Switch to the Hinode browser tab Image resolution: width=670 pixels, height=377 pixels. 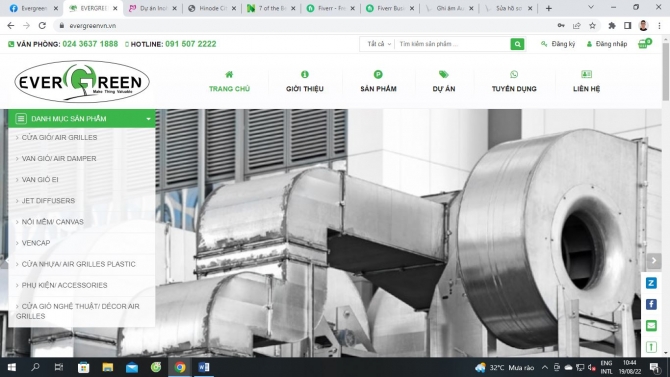pos(212,8)
